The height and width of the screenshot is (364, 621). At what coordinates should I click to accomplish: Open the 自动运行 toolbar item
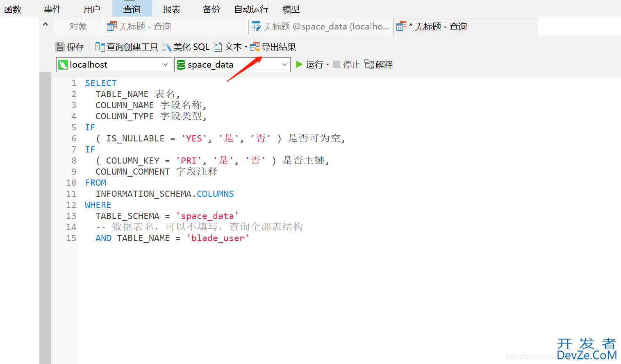click(251, 9)
